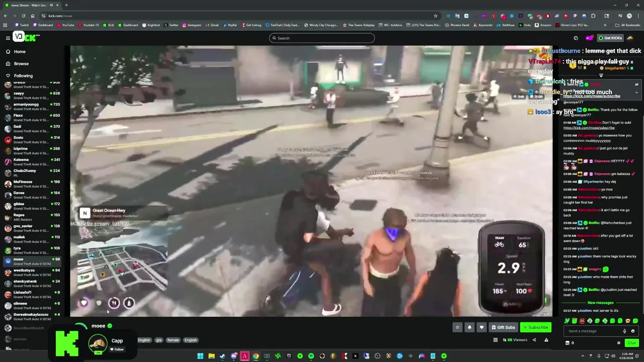Reload the page in browser
The height and width of the screenshot is (362, 644).
(x=23, y=16)
